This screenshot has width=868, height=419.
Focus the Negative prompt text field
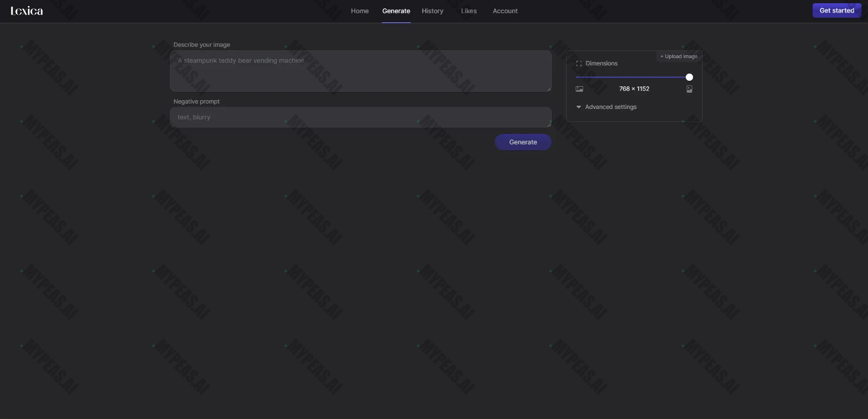point(361,117)
